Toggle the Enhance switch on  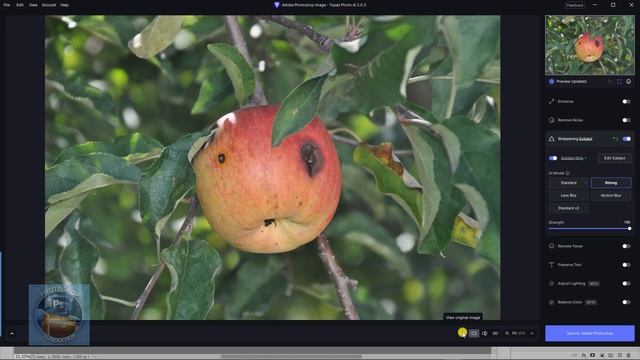626,101
